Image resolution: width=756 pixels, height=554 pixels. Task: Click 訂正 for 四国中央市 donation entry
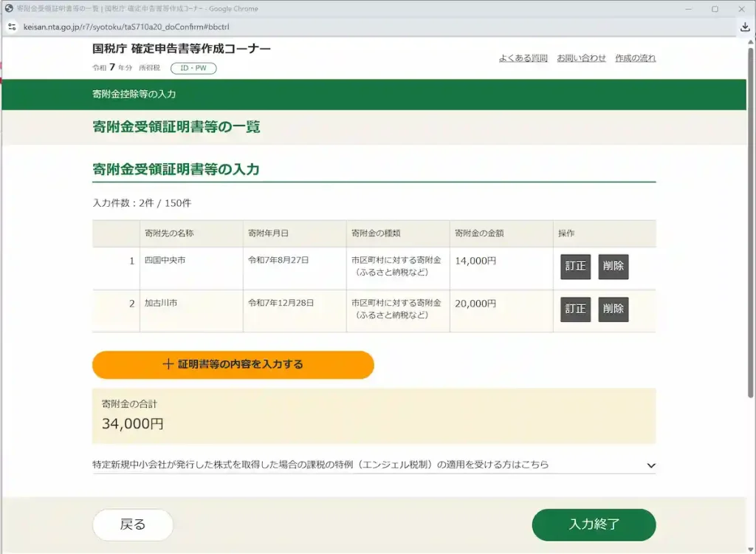coord(575,267)
